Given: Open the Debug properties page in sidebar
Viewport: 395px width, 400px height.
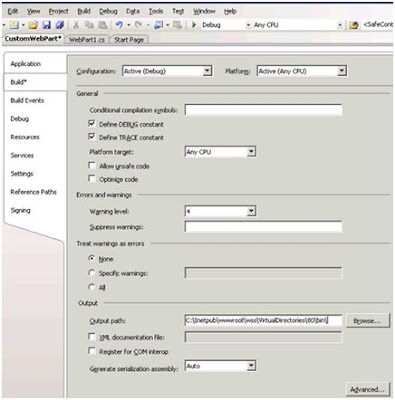Looking at the screenshot, I should click(x=20, y=119).
